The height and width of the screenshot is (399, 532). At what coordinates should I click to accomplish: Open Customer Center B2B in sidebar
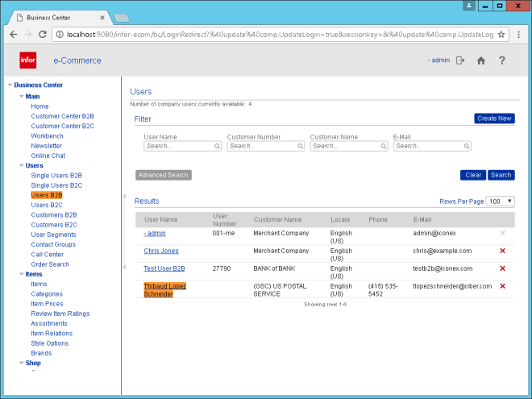coord(62,116)
